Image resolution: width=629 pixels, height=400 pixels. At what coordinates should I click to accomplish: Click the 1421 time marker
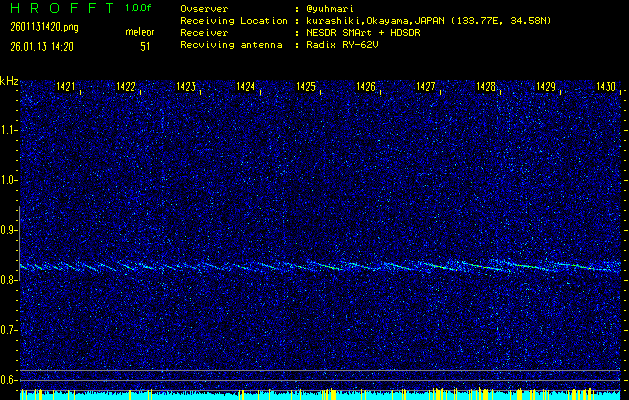67,87
